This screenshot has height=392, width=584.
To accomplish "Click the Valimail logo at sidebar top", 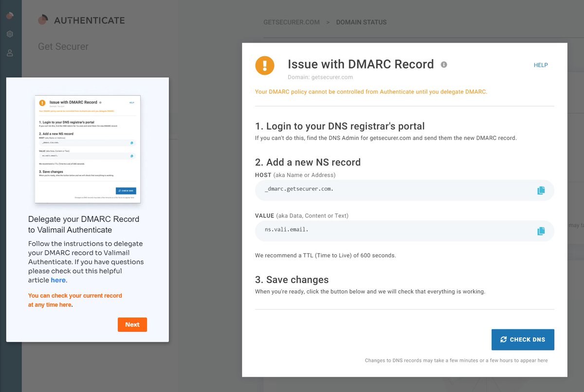I will (10, 16).
